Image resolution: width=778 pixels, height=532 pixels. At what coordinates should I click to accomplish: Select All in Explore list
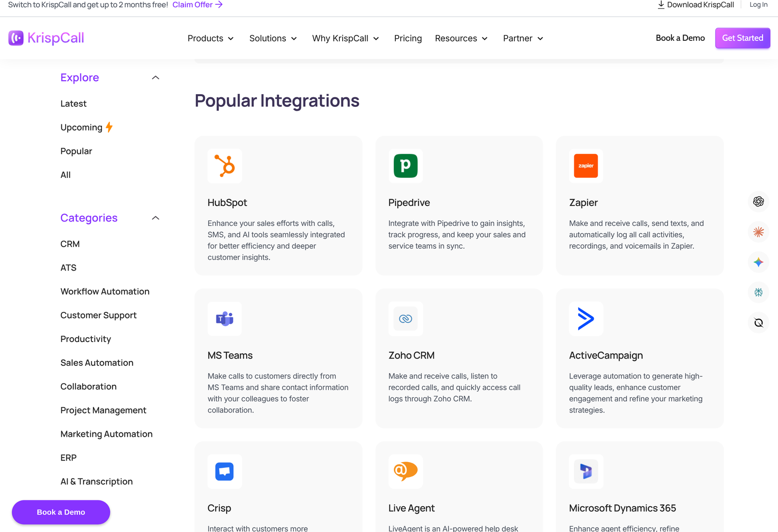click(x=66, y=175)
